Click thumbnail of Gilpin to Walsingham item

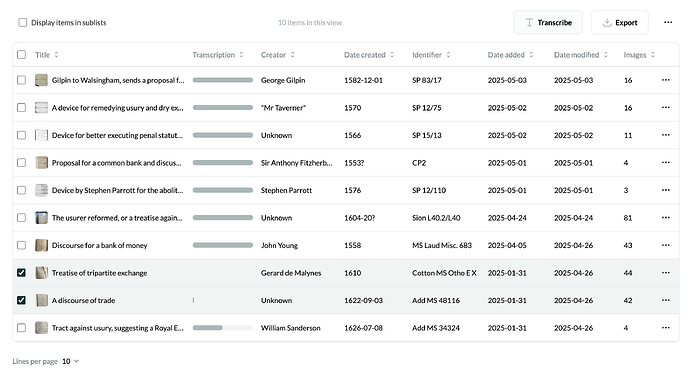(41, 80)
